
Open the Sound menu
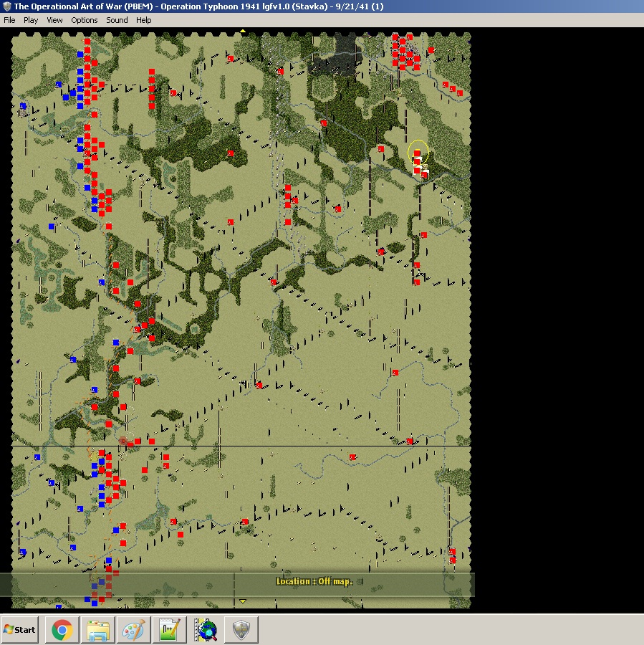117,20
